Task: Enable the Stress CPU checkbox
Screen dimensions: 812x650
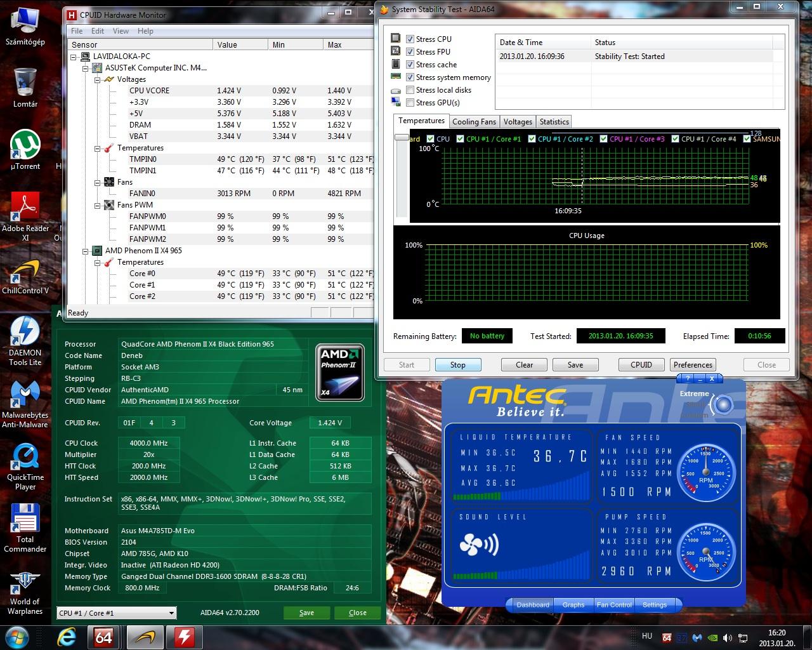Action: coord(410,39)
